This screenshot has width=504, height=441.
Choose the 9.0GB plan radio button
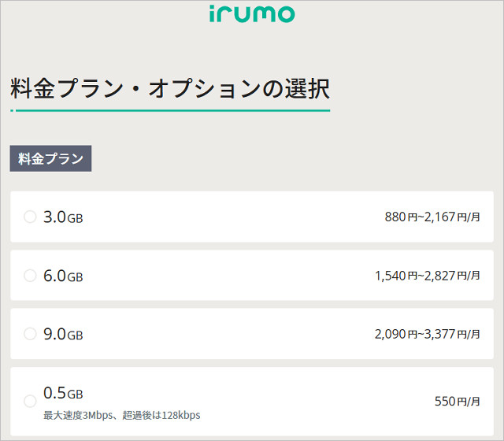[30, 334]
